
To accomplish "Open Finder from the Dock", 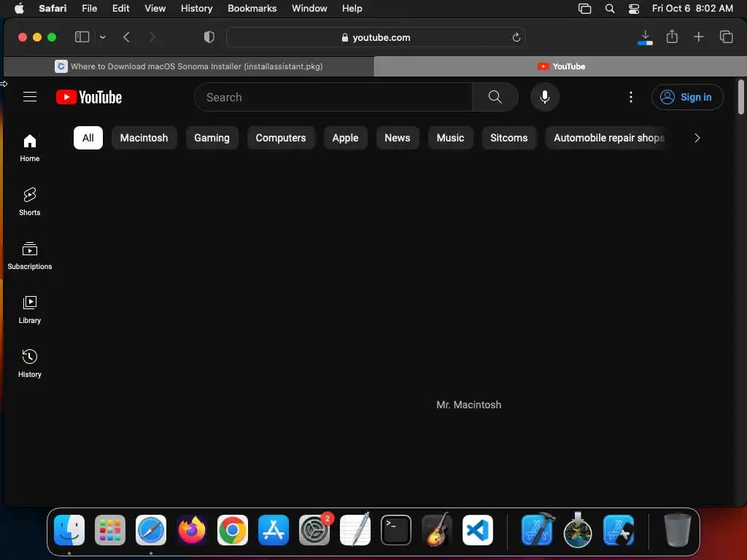I will [x=69, y=530].
